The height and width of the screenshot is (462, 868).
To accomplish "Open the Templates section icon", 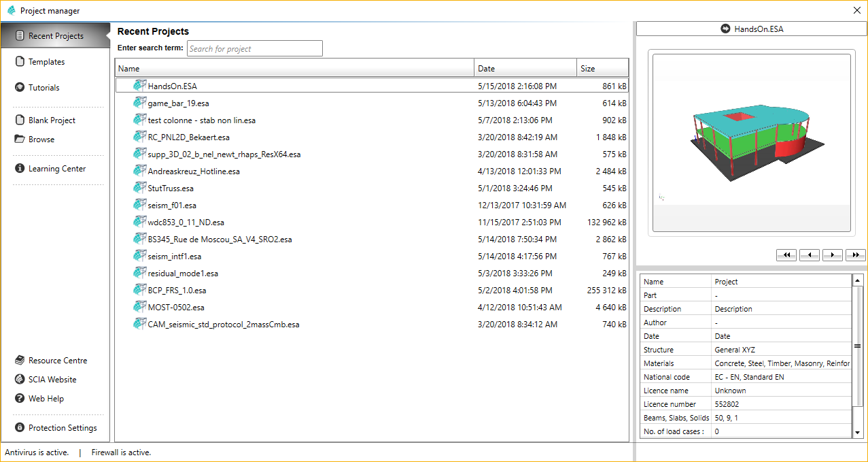I will [20, 62].
